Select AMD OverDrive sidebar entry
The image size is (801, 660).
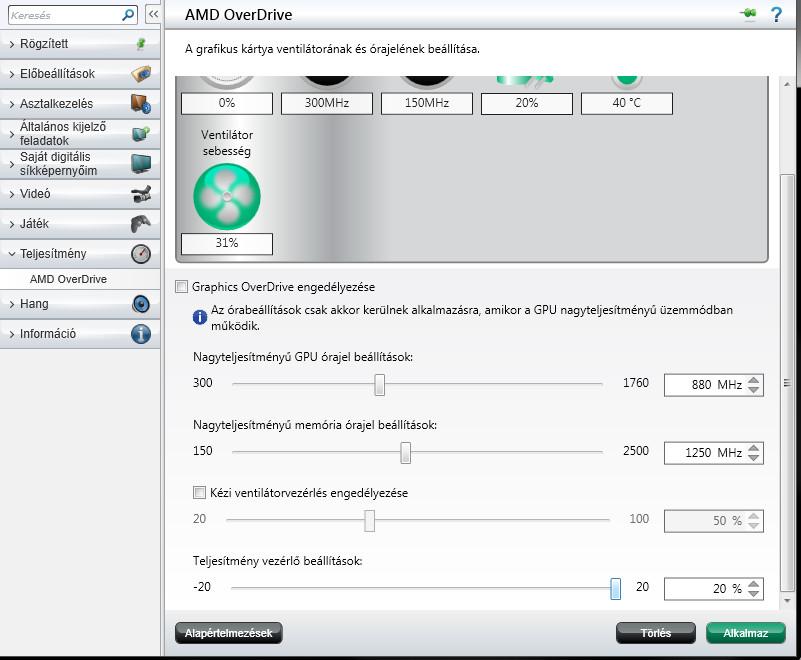coord(68,279)
